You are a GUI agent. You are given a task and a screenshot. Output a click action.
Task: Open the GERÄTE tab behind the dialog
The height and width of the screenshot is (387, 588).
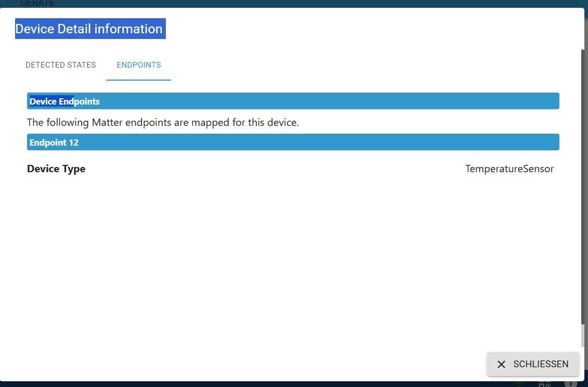[x=37, y=3]
